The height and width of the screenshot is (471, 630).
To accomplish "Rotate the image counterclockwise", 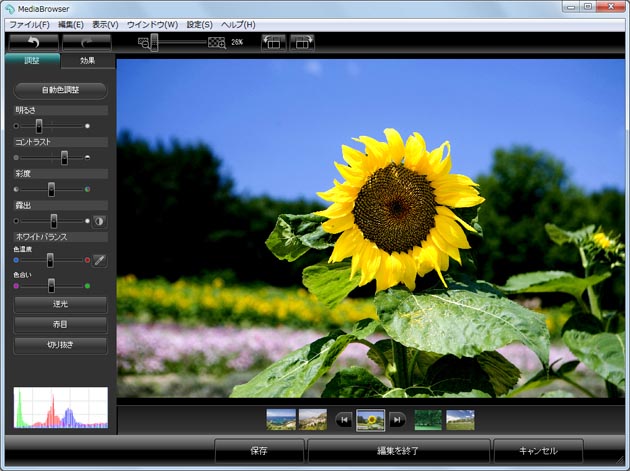I will [x=273, y=42].
